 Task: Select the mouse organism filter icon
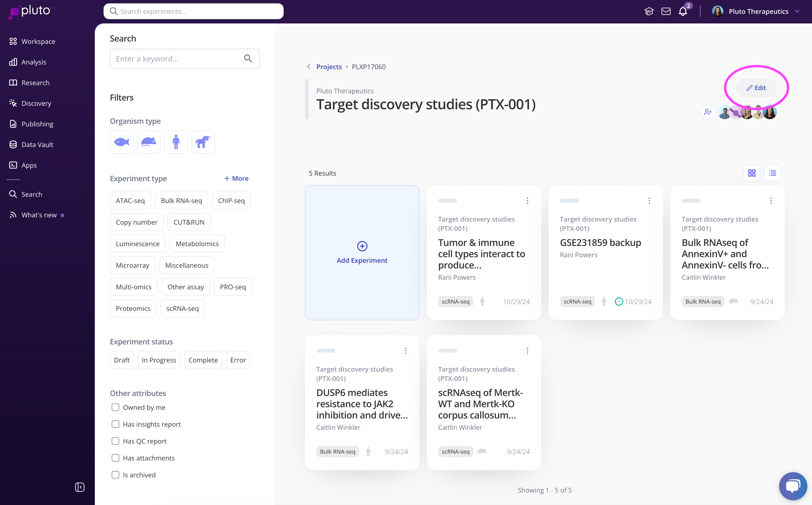pos(149,142)
